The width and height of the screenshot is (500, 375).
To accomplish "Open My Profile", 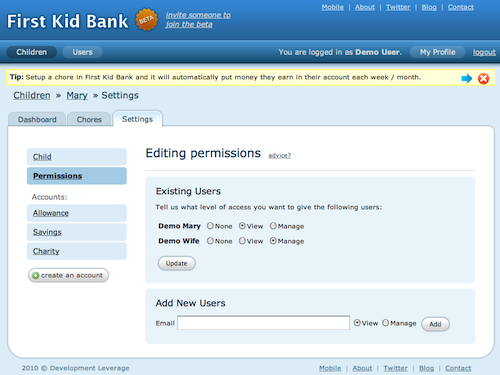I will pyautogui.click(x=437, y=52).
